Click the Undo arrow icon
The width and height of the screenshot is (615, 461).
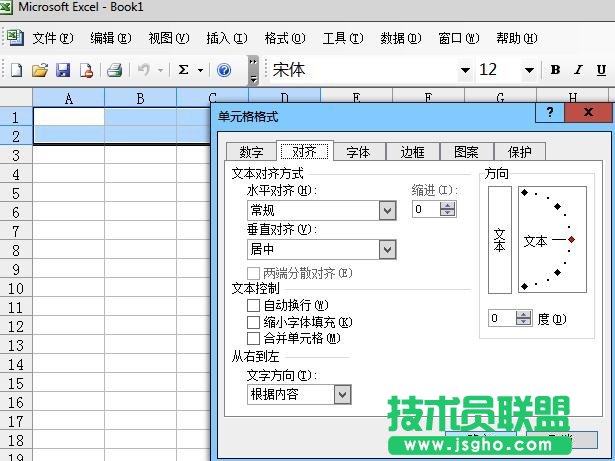click(144, 71)
